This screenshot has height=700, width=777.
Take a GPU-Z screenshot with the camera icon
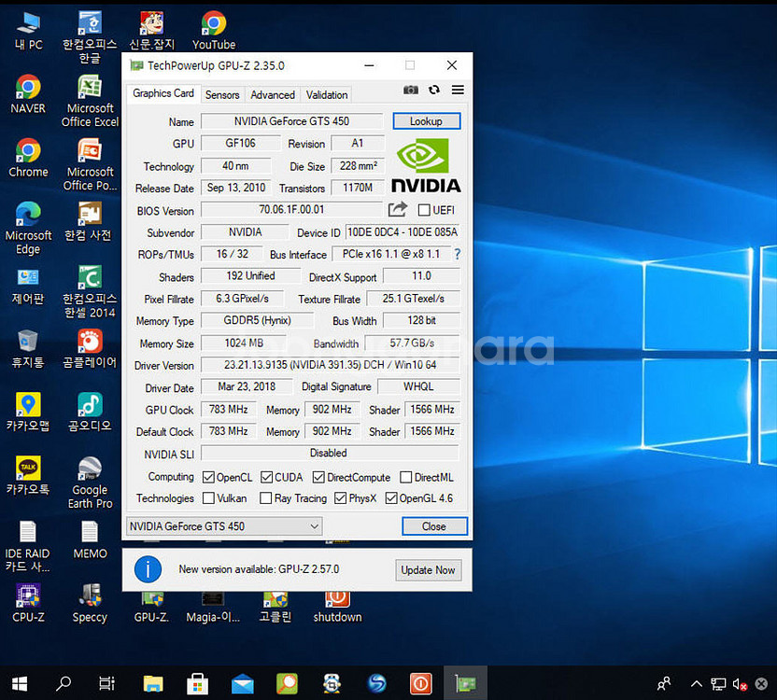pyautogui.click(x=410, y=90)
